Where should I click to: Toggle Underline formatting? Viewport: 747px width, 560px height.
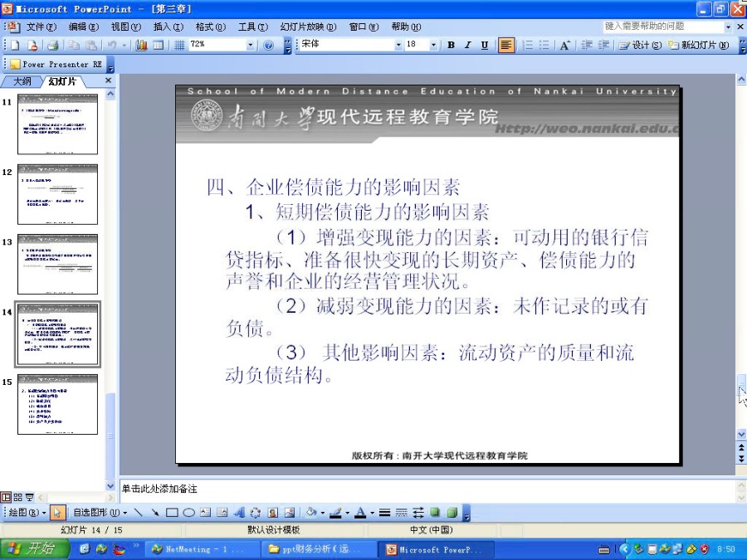click(x=484, y=46)
